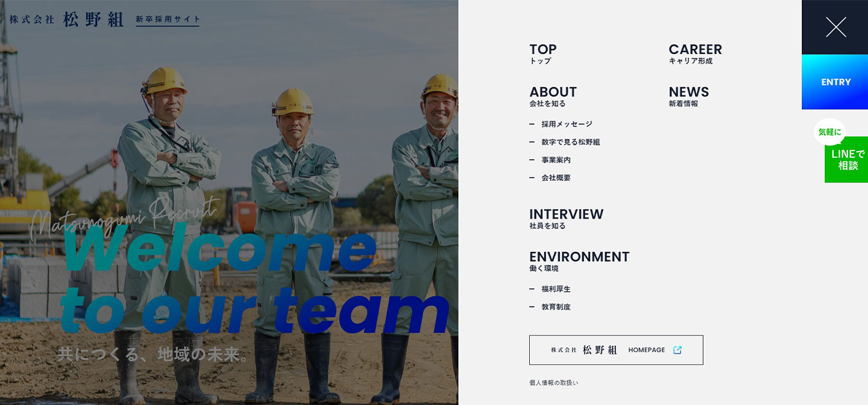Click the external link icon beside HOMEPAGE
This screenshot has height=405, width=868.
click(677, 350)
